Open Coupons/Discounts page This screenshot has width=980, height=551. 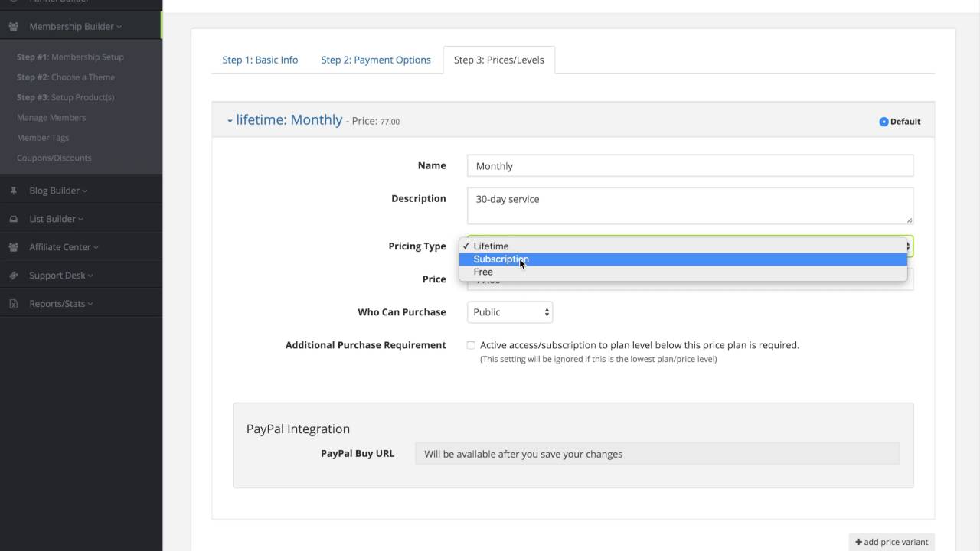(54, 158)
